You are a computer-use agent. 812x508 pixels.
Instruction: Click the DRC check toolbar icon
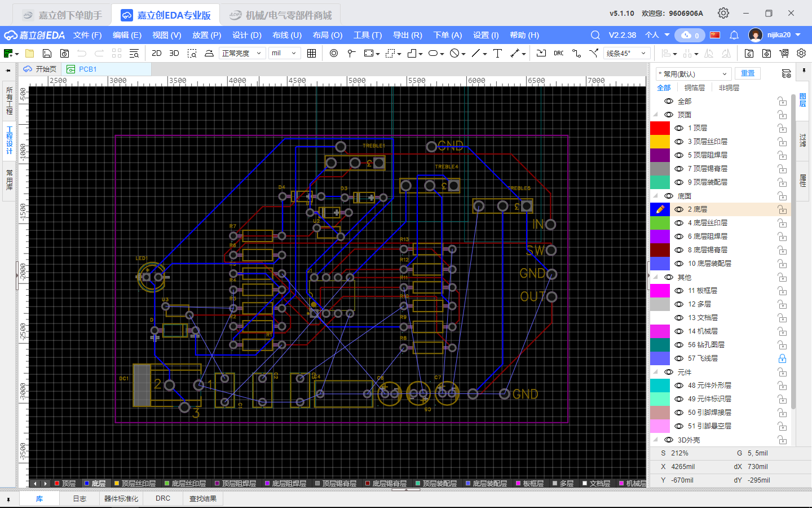click(x=558, y=53)
